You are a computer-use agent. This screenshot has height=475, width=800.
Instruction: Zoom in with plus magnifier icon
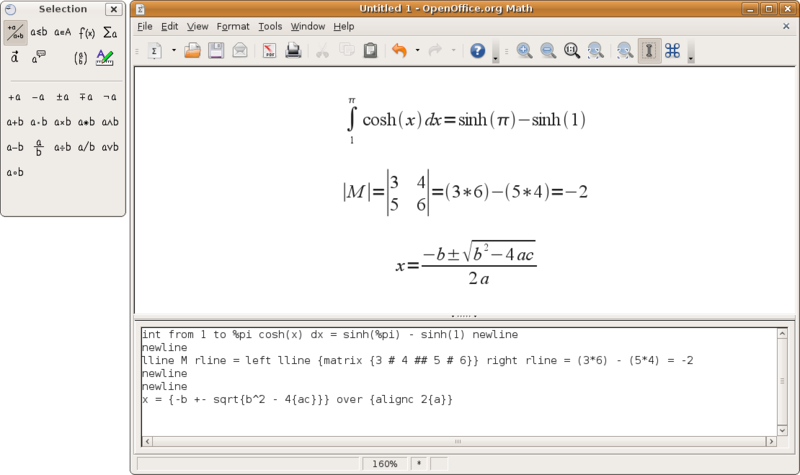pyautogui.click(x=524, y=51)
